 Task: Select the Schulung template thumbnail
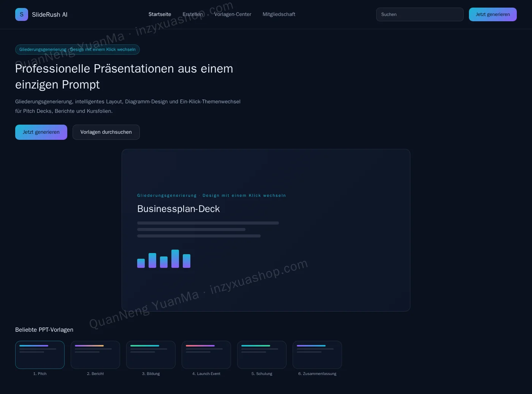click(262, 355)
